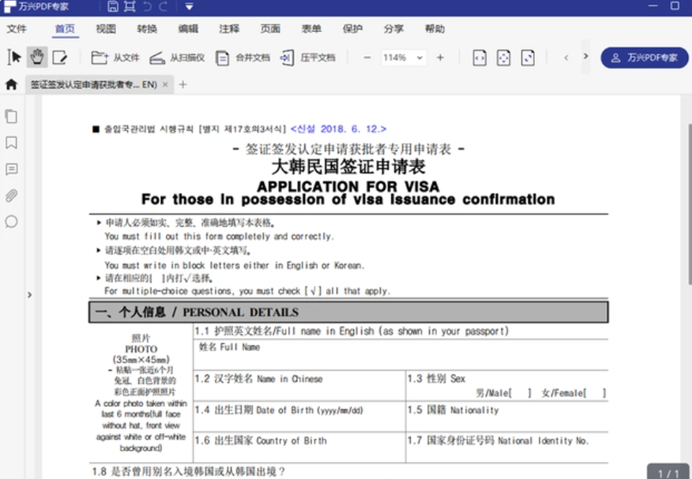
Task: Open the 帮助 tab
Action: pos(434,29)
